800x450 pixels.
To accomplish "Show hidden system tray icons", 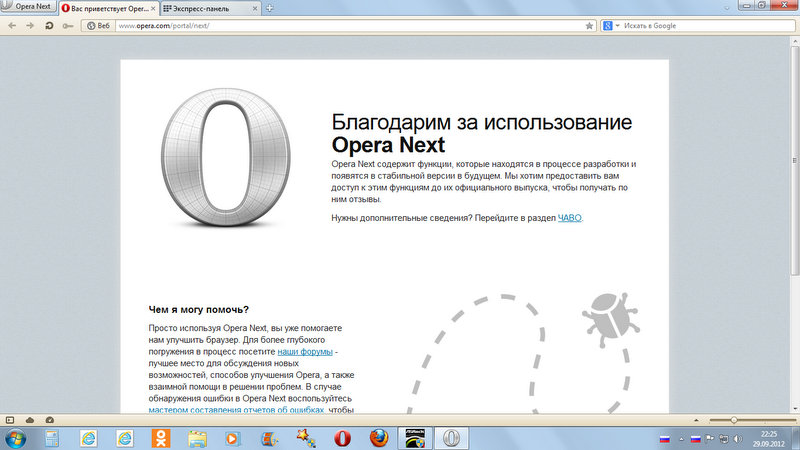I will point(681,439).
